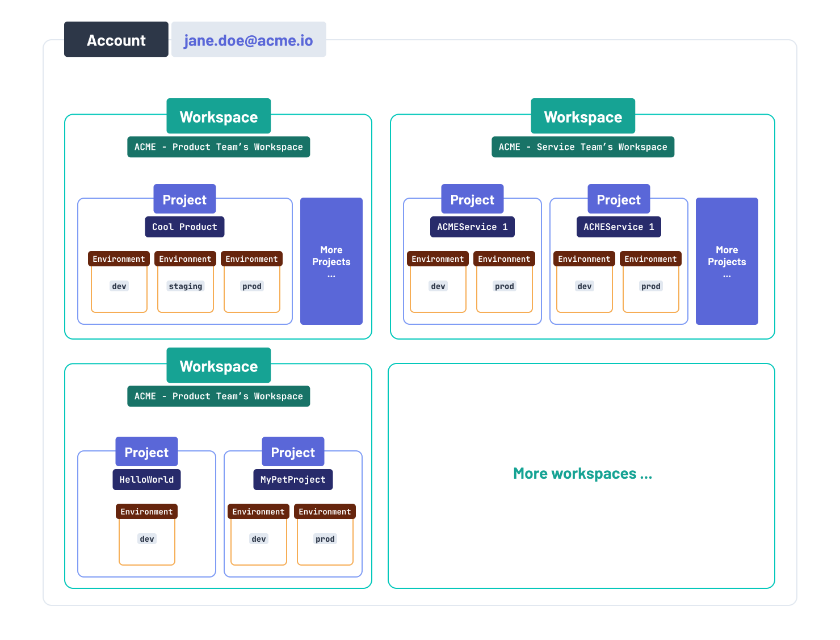Switch to the Service Team's Workspace tab

[x=582, y=147]
